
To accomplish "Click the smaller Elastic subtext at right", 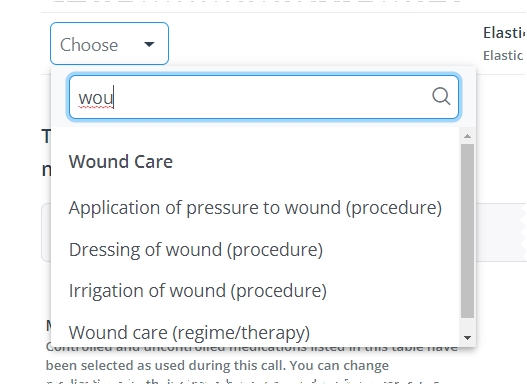I will [x=503, y=56].
